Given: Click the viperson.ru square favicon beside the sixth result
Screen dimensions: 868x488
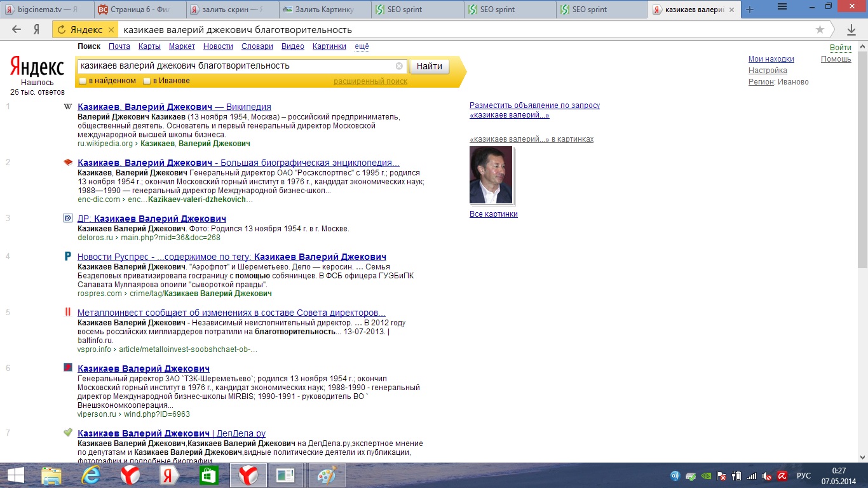Looking at the screenshot, I should (68, 367).
